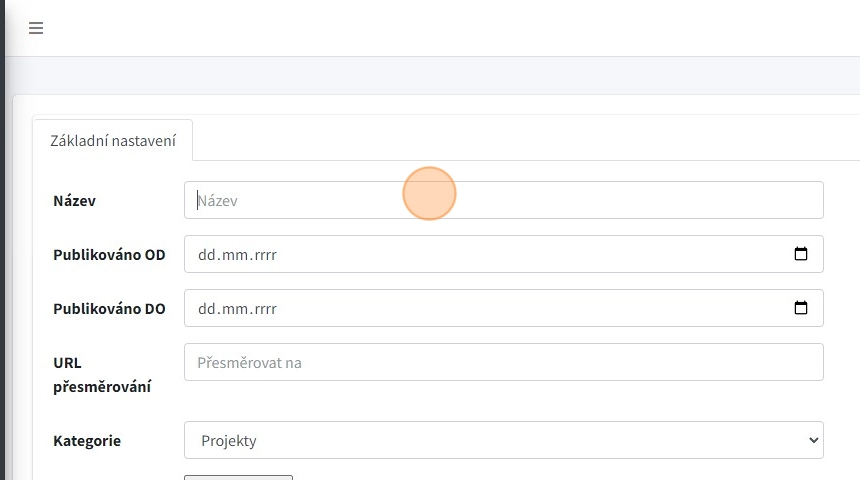The image size is (860, 480).
Task: Expand the Kategorie dropdown arrow
Action: [811, 440]
